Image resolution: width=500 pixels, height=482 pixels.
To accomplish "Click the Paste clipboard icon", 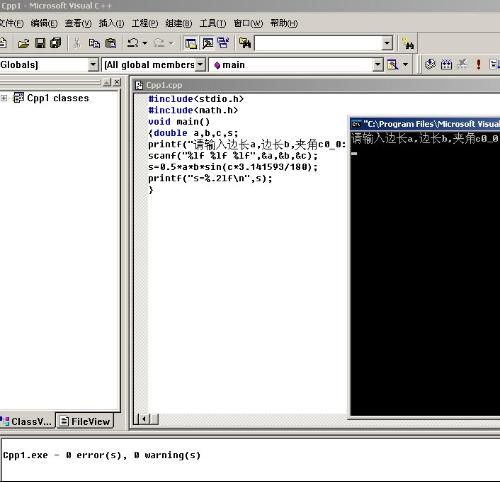I will [x=111, y=43].
